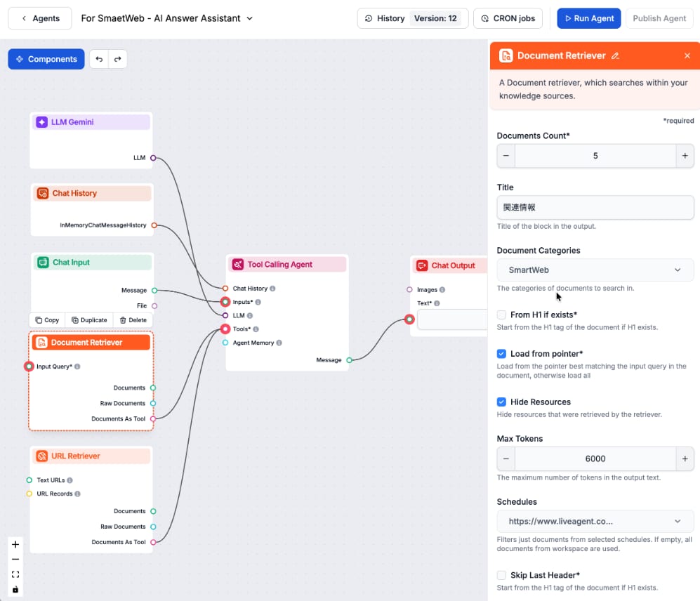
Task: Uncheck the Load from pointer checkbox
Action: tap(501, 354)
